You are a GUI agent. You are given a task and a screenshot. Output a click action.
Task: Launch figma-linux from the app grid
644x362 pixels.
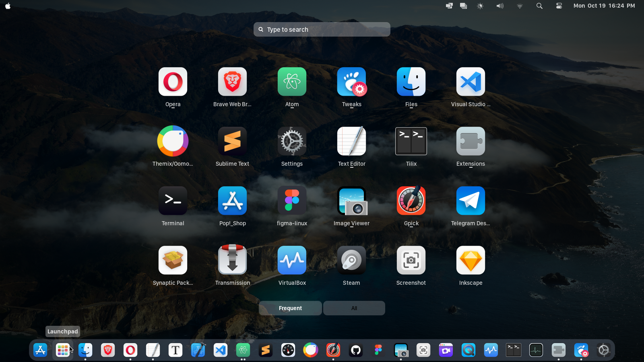292,201
